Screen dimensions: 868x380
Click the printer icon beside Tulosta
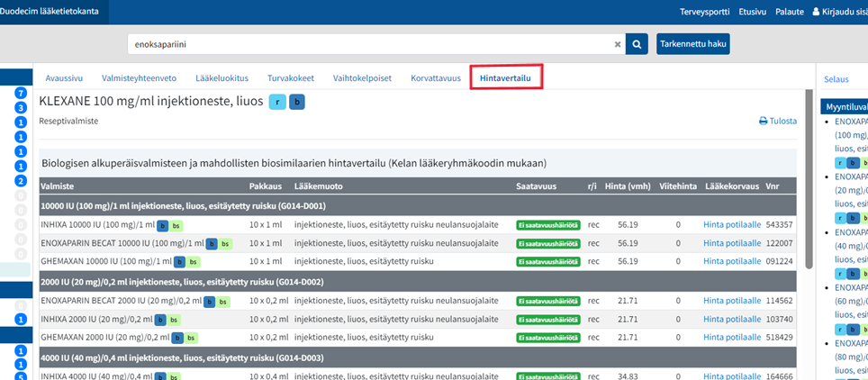(764, 121)
